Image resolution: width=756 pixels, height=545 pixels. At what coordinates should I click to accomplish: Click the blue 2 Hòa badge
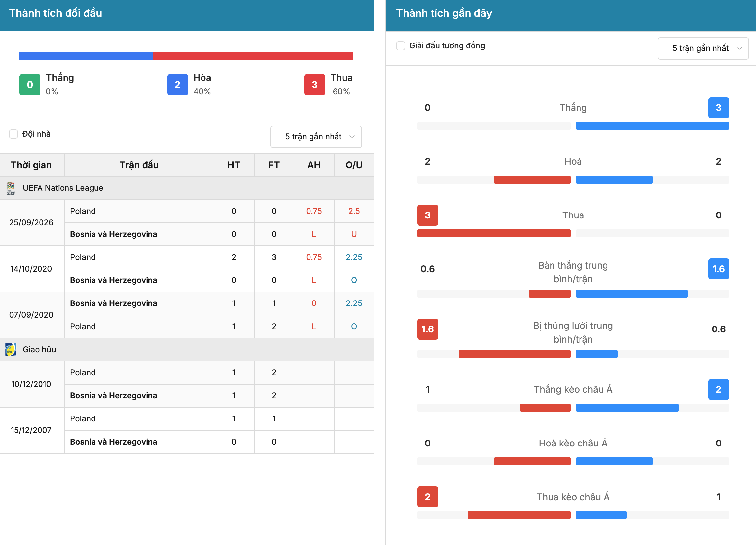(178, 85)
